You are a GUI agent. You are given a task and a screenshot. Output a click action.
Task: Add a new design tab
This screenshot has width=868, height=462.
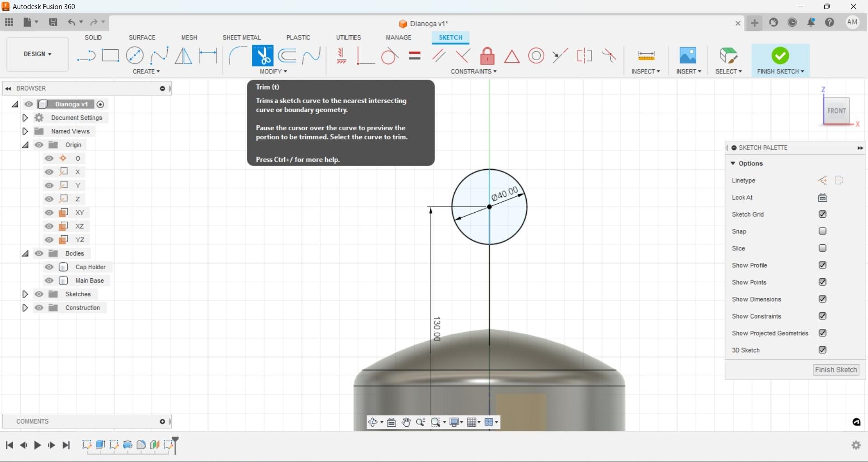[x=755, y=23]
